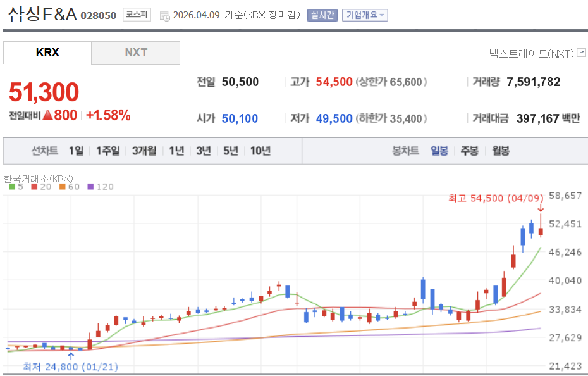Click the 한국거래소(KRX) chart title

38,179
